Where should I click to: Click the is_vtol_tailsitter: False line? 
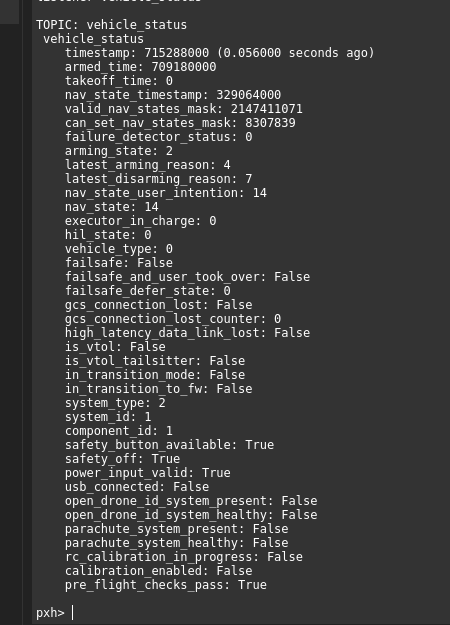pos(155,361)
